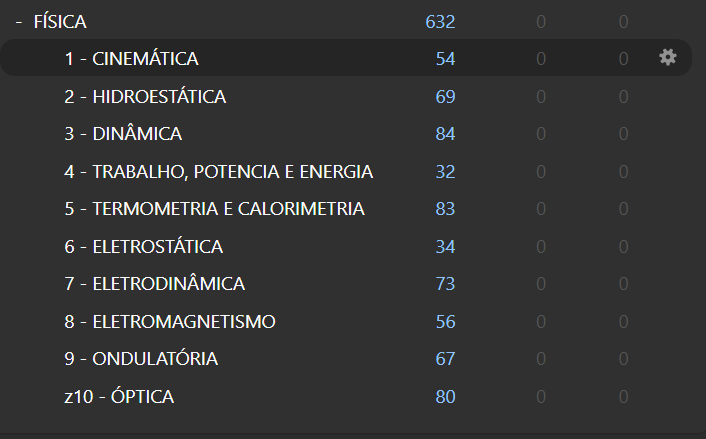Click FÍSICA new card count 632
The image size is (706, 439).
point(440,22)
